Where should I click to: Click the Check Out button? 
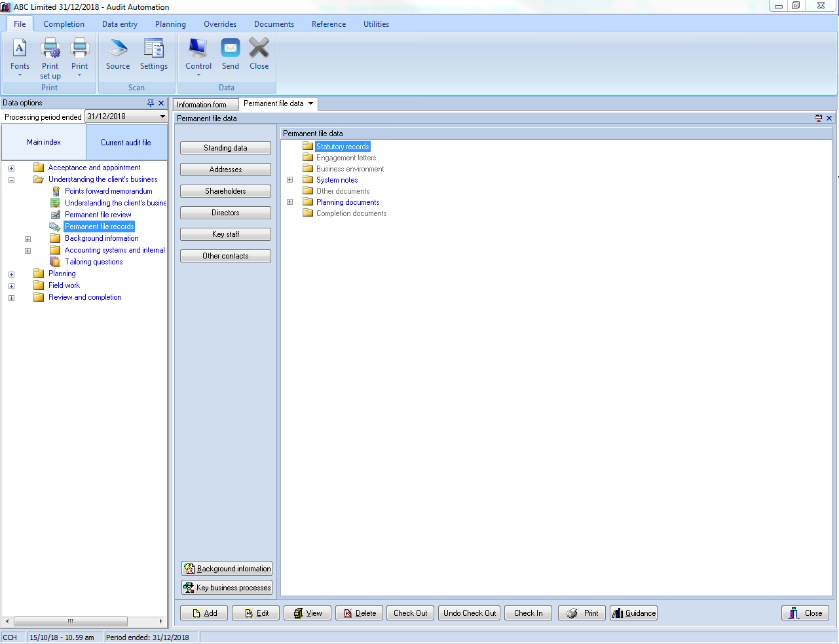410,613
